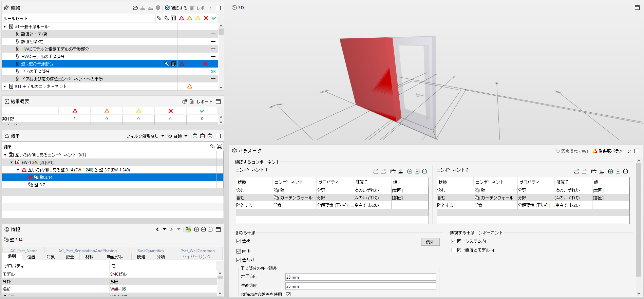Image resolution: width=644 pixels, height=299 pixels.
Task: Click table icon on 壁 - 壁の干渉部分 row
Action: [x=174, y=64]
